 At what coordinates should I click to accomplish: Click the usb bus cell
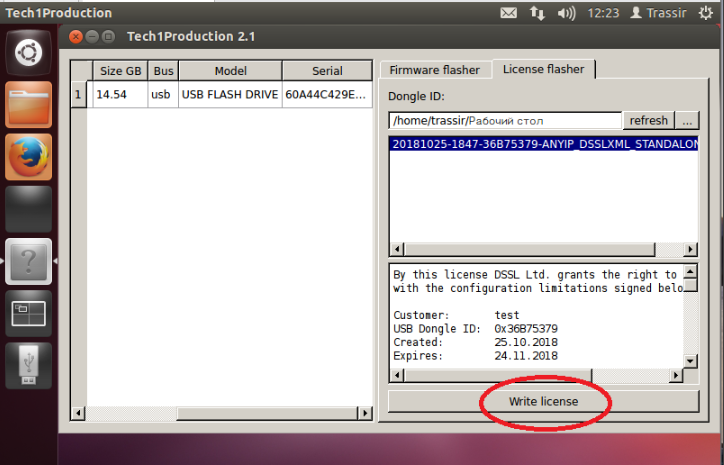163,95
